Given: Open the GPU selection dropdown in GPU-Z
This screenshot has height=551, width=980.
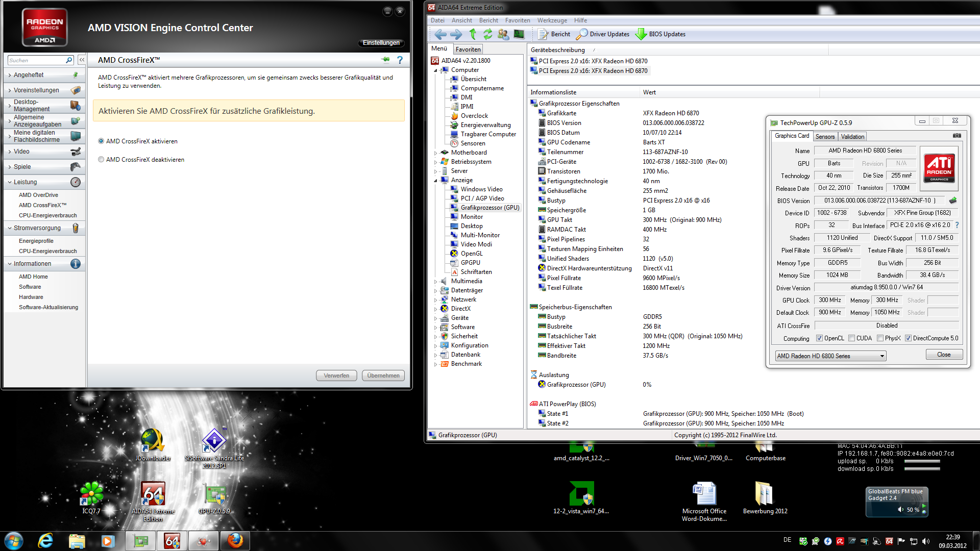Looking at the screenshot, I should pyautogui.click(x=830, y=356).
